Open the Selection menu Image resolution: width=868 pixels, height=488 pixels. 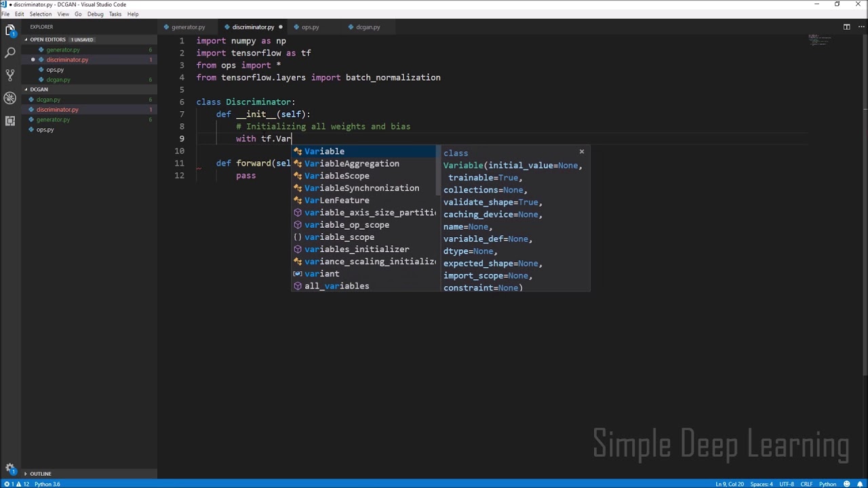click(41, 14)
